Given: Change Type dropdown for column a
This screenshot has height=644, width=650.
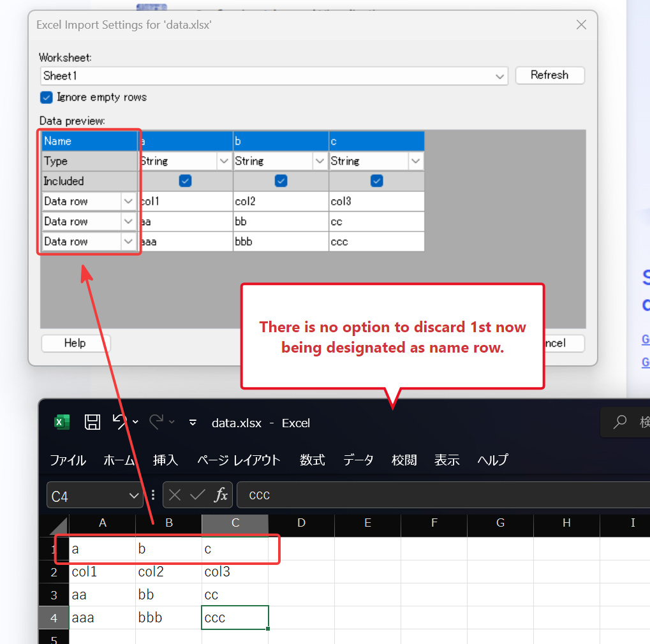Looking at the screenshot, I should (224, 161).
